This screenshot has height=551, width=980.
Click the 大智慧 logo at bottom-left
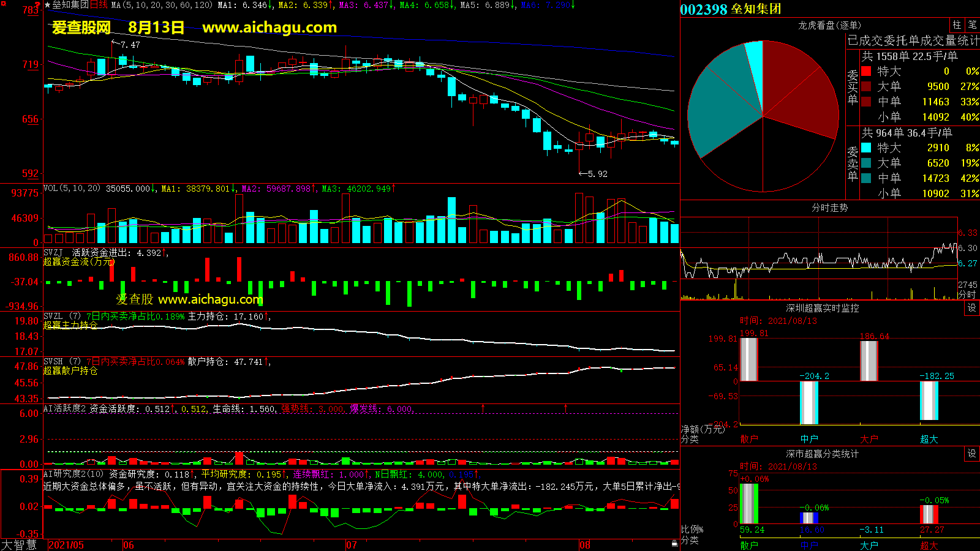pyautogui.click(x=19, y=545)
